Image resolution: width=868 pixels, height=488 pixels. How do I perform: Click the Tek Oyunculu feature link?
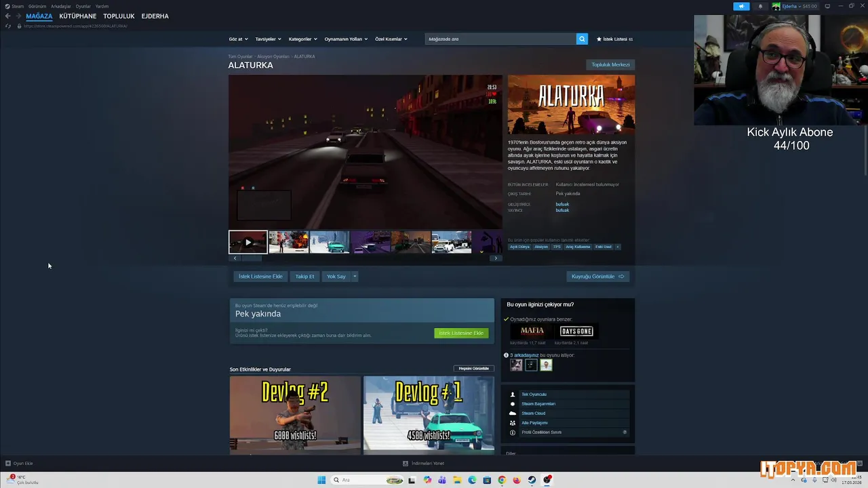click(534, 394)
